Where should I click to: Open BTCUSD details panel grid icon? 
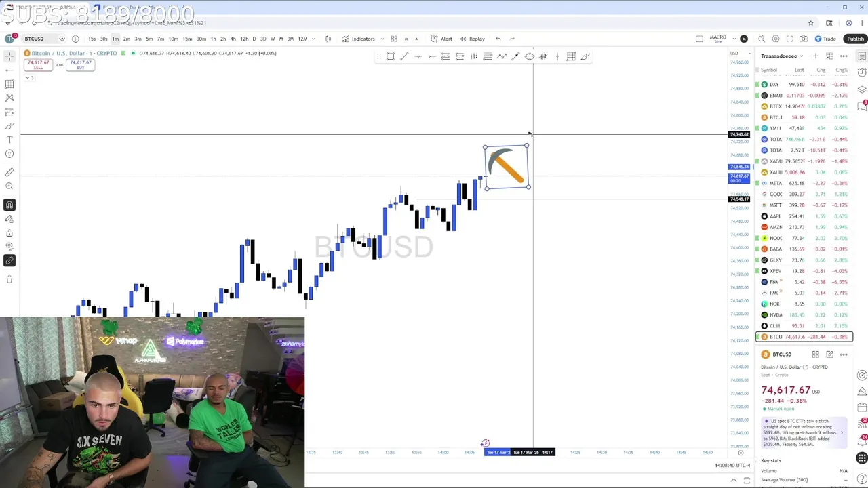(816, 354)
